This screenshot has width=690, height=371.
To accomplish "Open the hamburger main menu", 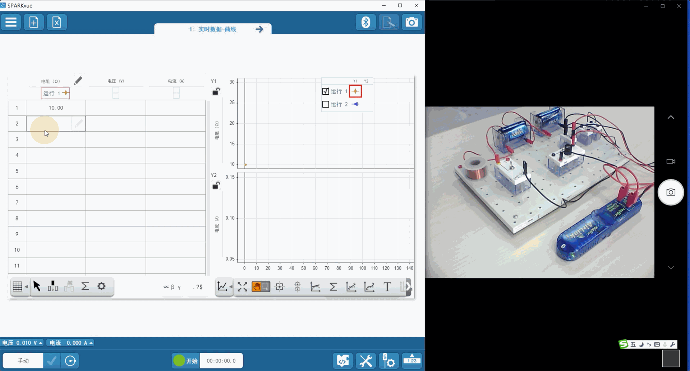I will coord(11,22).
